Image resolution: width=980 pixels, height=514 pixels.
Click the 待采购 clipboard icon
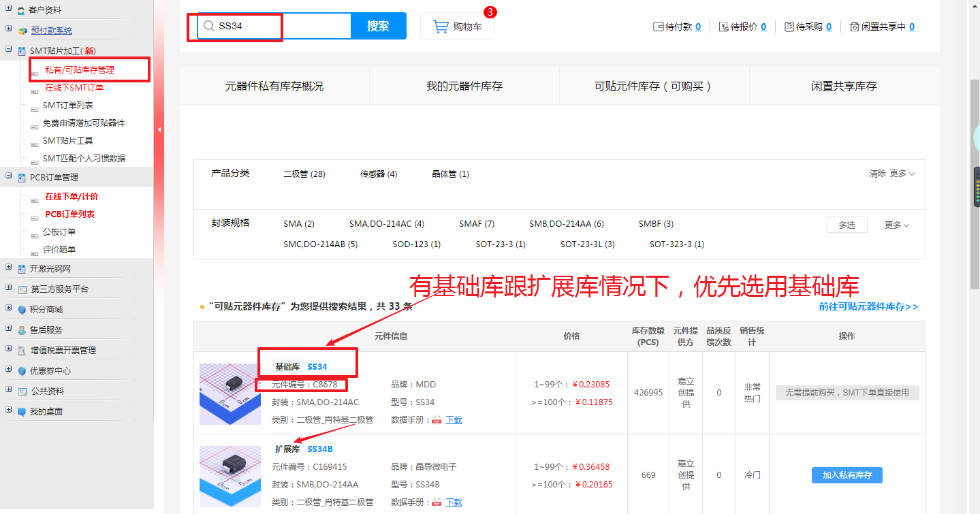pos(789,27)
